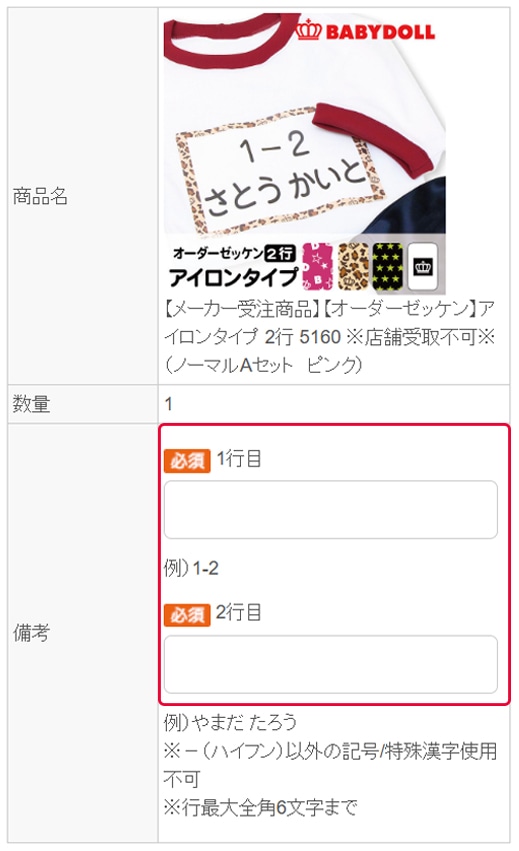
Task: Select the pink star pattern swatch
Action: tap(318, 266)
